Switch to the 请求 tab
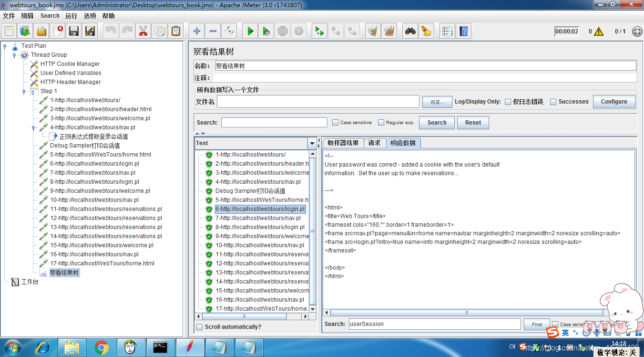The image size is (644, 357). [375, 143]
